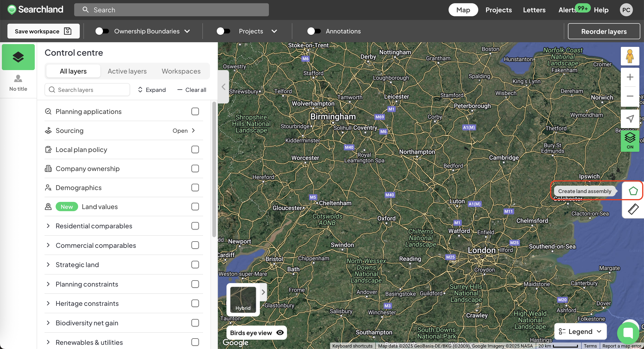Screen dimensions: 644x349
Task: Click in the Search layers field
Action: point(87,90)
